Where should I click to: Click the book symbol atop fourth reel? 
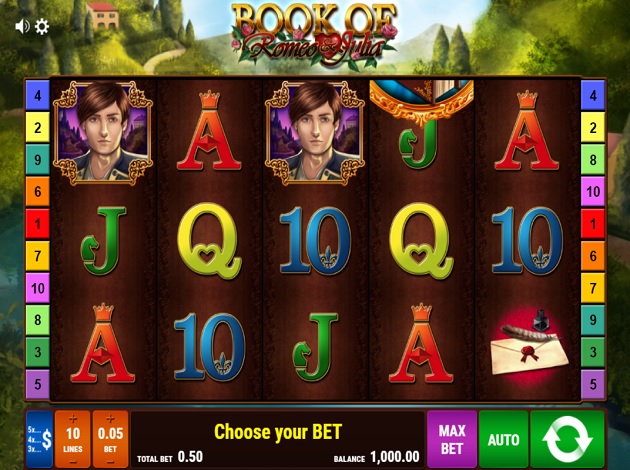tap(421, 100)
